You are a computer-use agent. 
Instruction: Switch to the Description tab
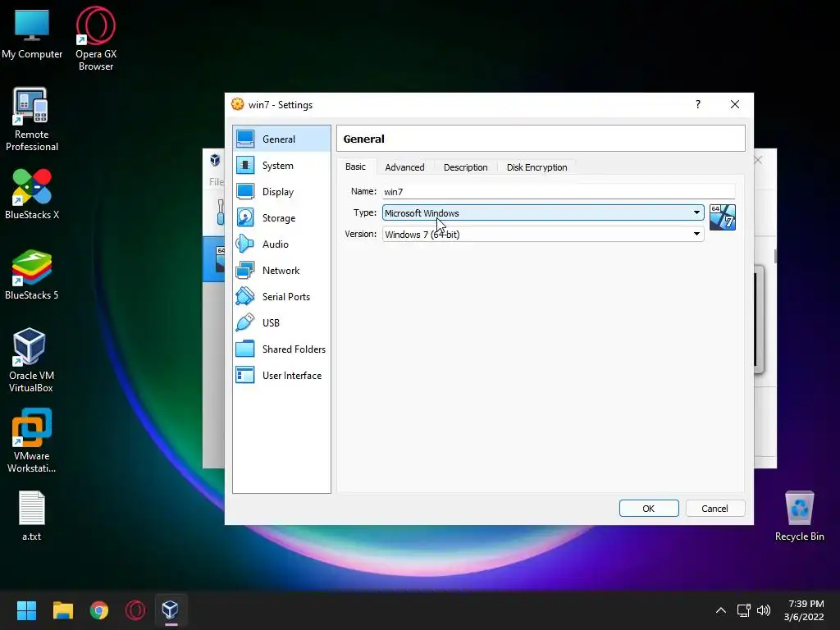coord(466,167)
